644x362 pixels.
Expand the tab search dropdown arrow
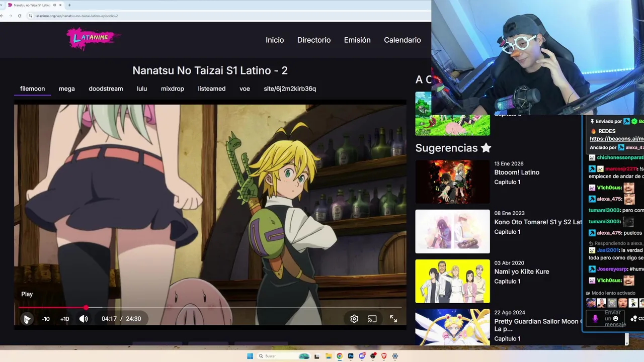[1, 5]
